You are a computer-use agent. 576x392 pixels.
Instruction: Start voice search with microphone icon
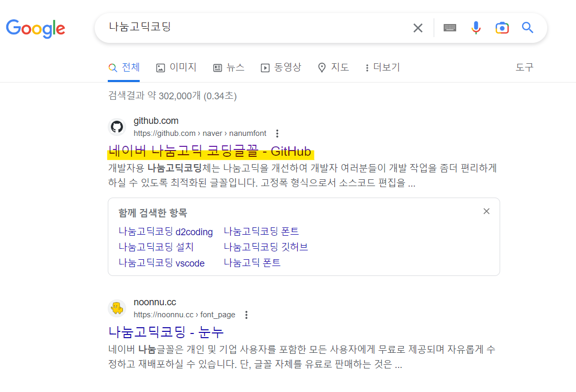click(476, 28)
